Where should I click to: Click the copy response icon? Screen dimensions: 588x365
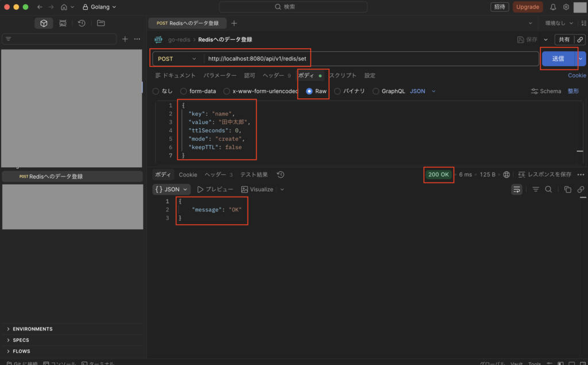[x=567, y=189]
